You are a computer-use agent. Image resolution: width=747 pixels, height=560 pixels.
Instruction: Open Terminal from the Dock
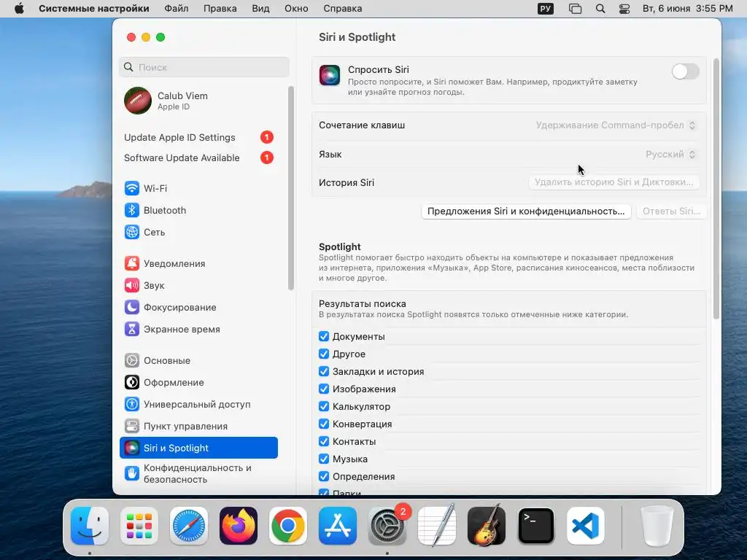(x=536, y=526)
